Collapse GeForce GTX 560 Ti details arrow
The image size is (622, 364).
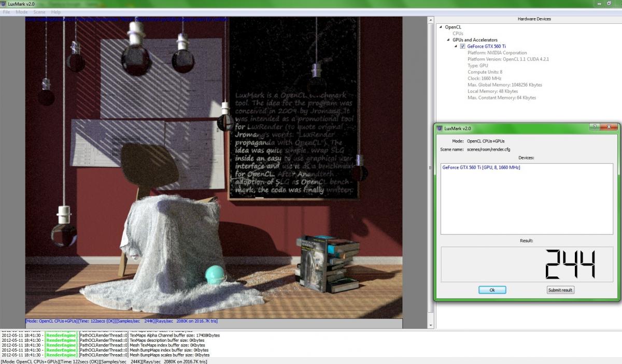point(455,46)
